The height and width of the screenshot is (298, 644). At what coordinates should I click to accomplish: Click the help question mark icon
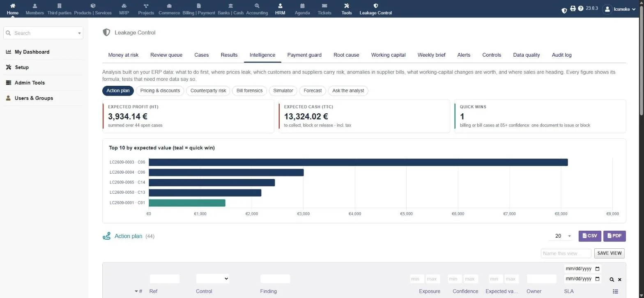click(581, 8)
